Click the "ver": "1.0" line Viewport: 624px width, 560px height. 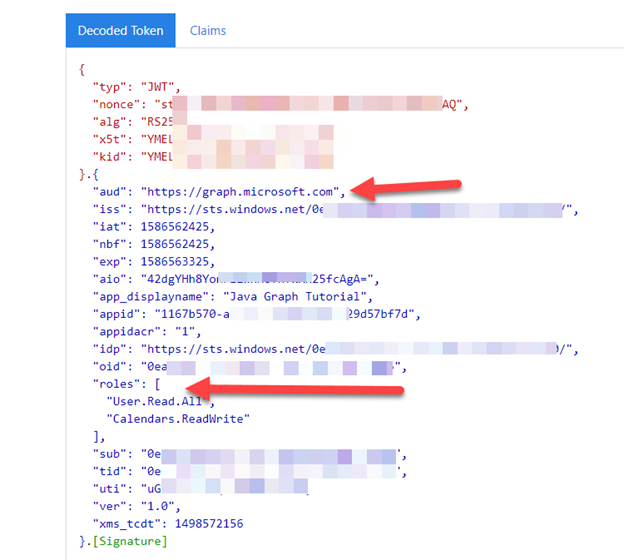tap(136, 506)
